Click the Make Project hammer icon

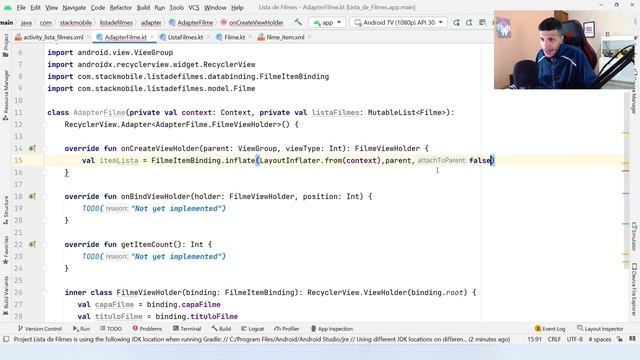pos(298,22)
